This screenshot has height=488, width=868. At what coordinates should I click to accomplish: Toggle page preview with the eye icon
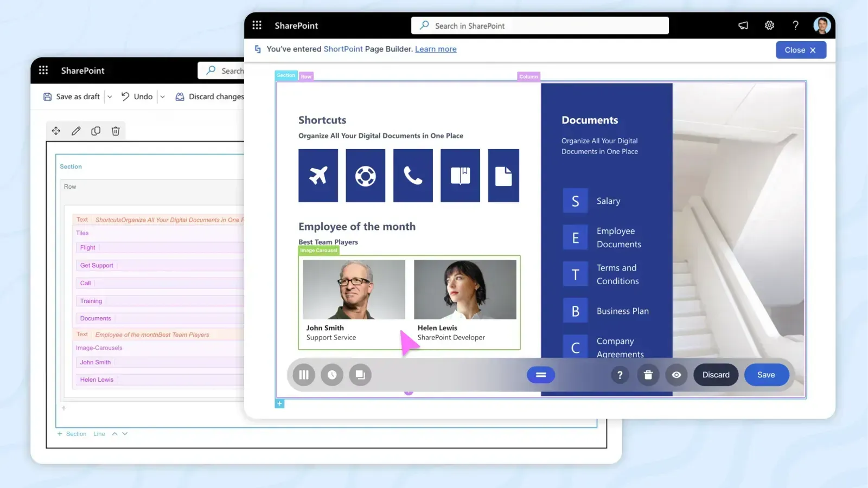tap(676, 375)
